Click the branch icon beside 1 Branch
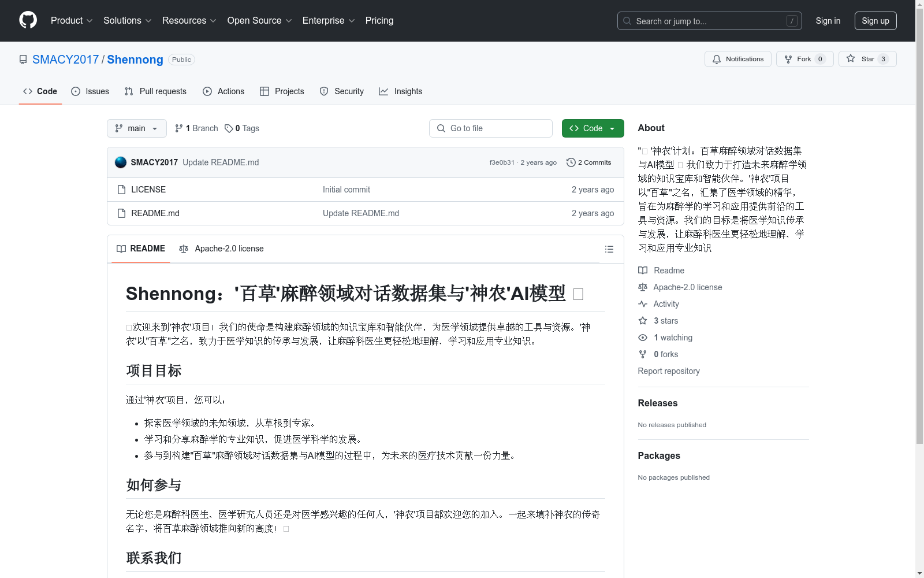The width and height of the screenshot is (924, 578). (x=179, y=128)
